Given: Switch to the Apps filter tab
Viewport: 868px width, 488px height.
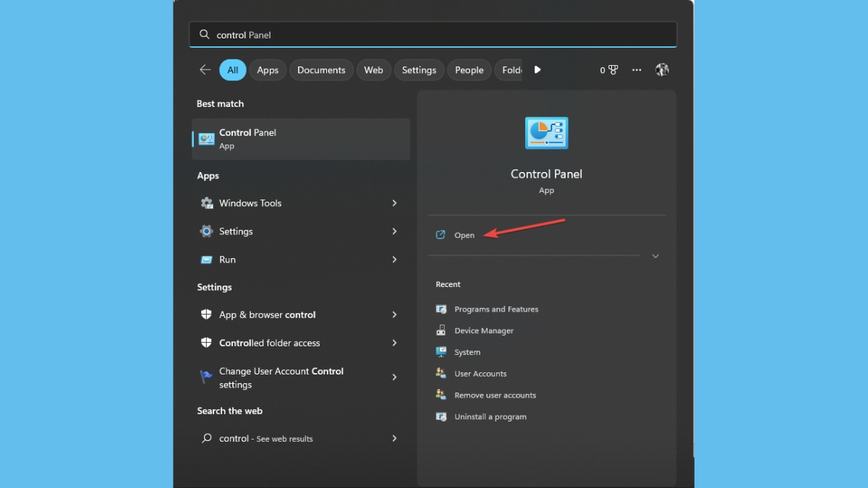Looking at the screenshot, I should tap(268, 70).
